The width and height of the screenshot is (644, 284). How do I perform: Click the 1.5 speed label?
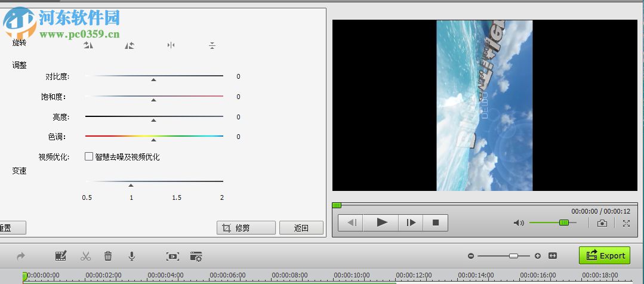click(x=177, y=197)
